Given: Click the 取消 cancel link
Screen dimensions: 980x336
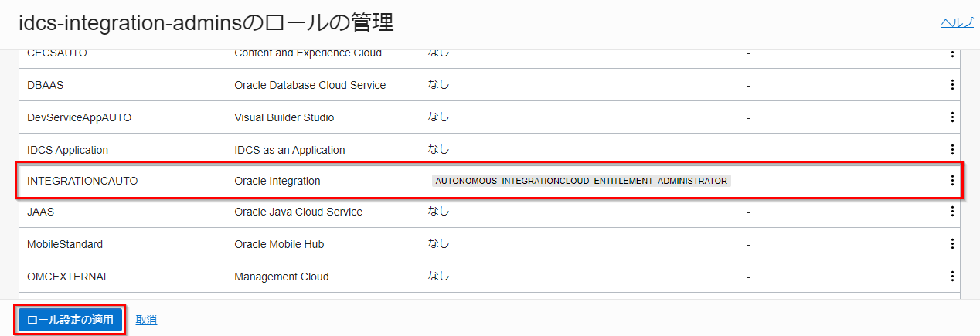Looking at the screenshot, I should pos(146,320).
